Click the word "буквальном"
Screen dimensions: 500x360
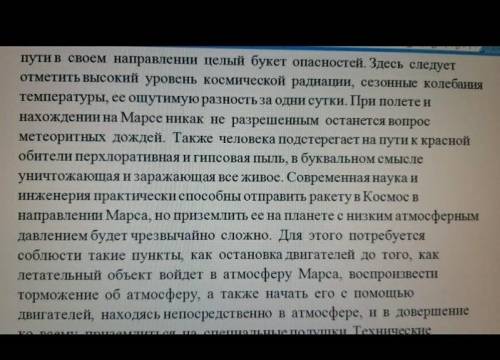point(338,159)
